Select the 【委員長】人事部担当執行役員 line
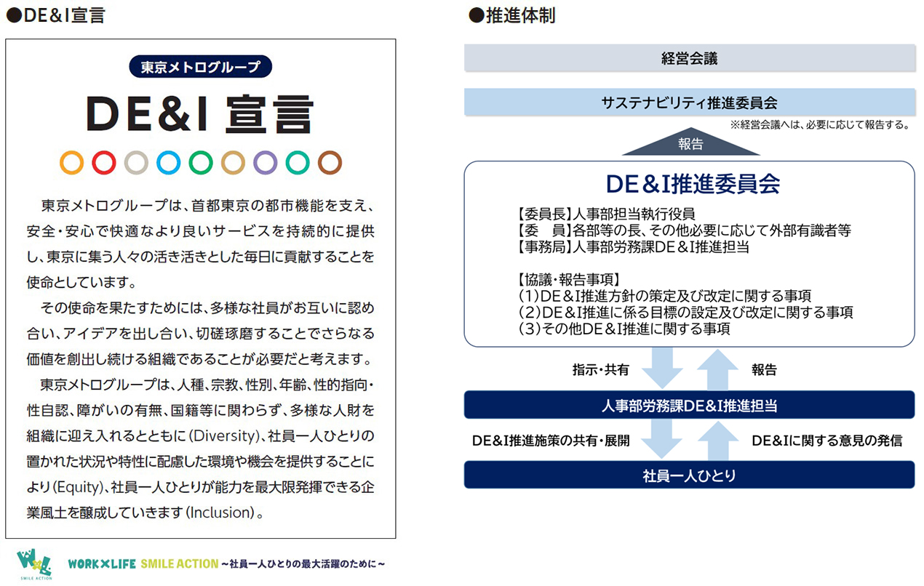 (x=604, y=214)
